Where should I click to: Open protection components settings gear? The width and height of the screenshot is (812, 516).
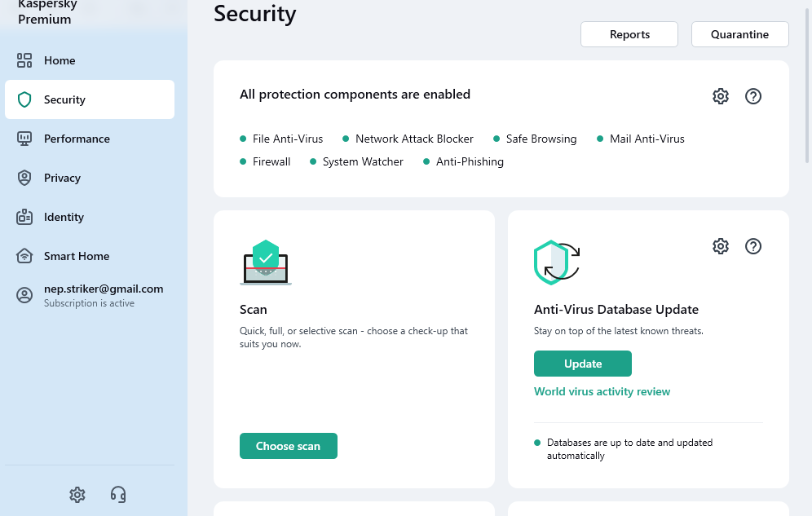721,96
